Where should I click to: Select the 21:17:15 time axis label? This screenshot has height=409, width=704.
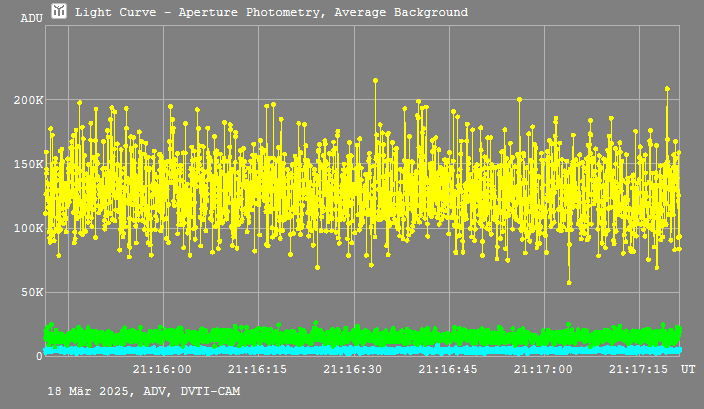(x=638, y=369)
